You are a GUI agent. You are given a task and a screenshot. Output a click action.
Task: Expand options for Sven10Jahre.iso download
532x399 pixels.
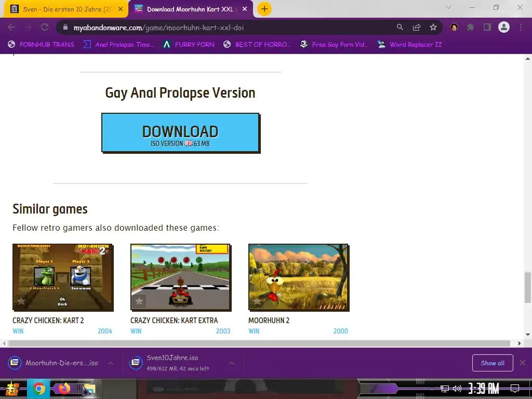pos(232,363)
